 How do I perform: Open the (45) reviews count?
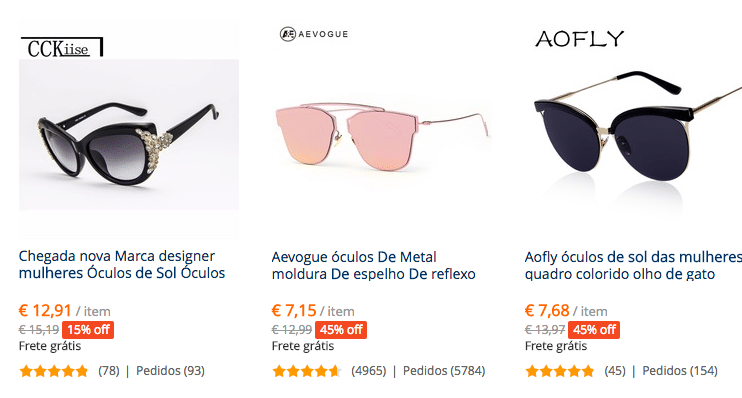point(615,371)
